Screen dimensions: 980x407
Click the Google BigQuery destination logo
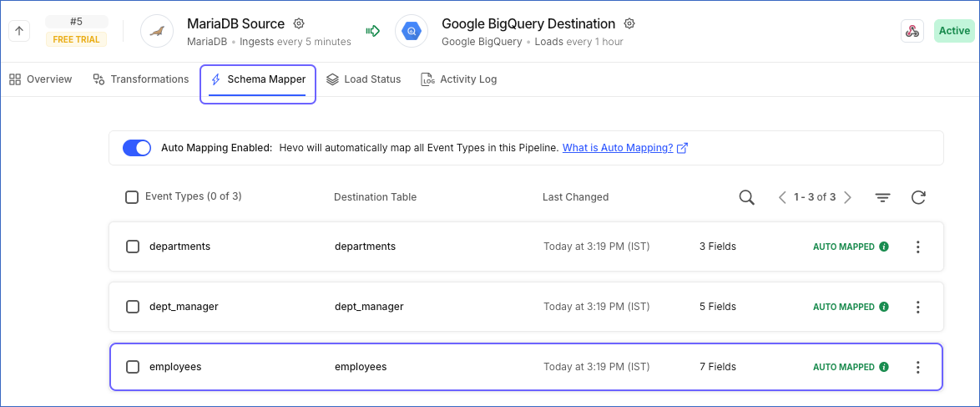412,31
